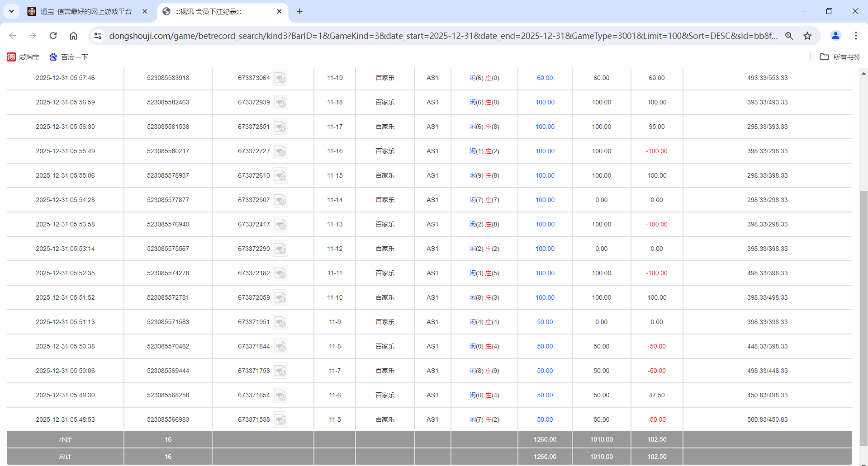Click the site information icon in address bar
The image size is (868, 466).
[98, 36]
